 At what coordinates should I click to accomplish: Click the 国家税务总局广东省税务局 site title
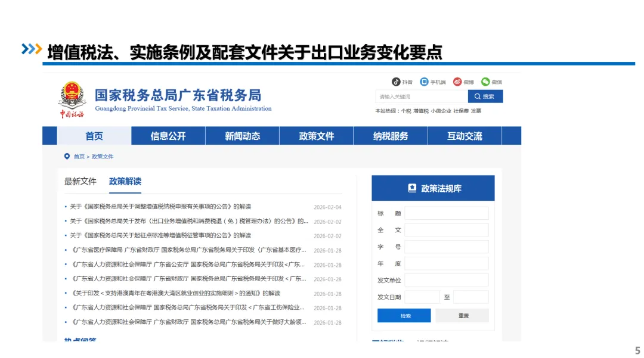pyautogui.click(x=178, y=95)
